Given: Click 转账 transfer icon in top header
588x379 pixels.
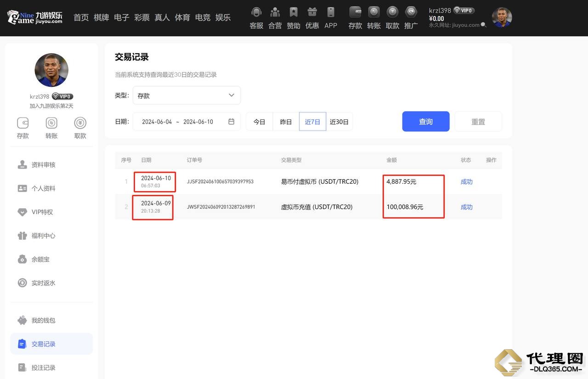Looking at the screenshot, I should (x=374, y=12).
